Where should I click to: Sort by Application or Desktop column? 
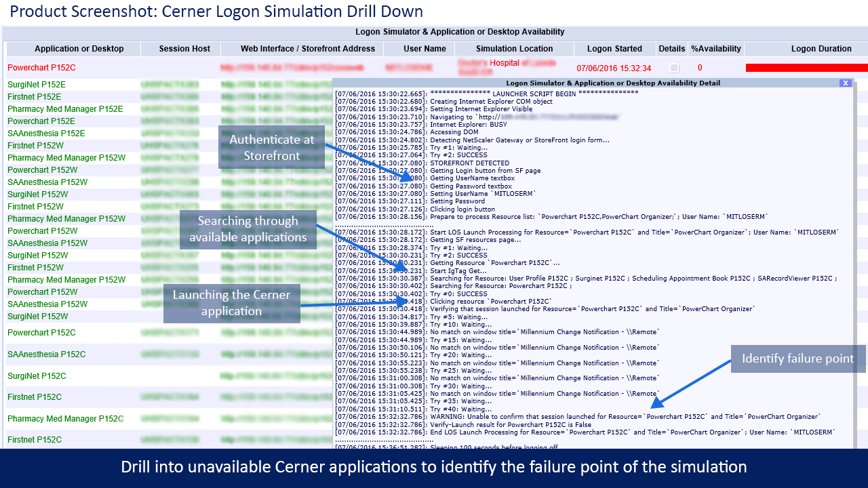pos(79,49)
